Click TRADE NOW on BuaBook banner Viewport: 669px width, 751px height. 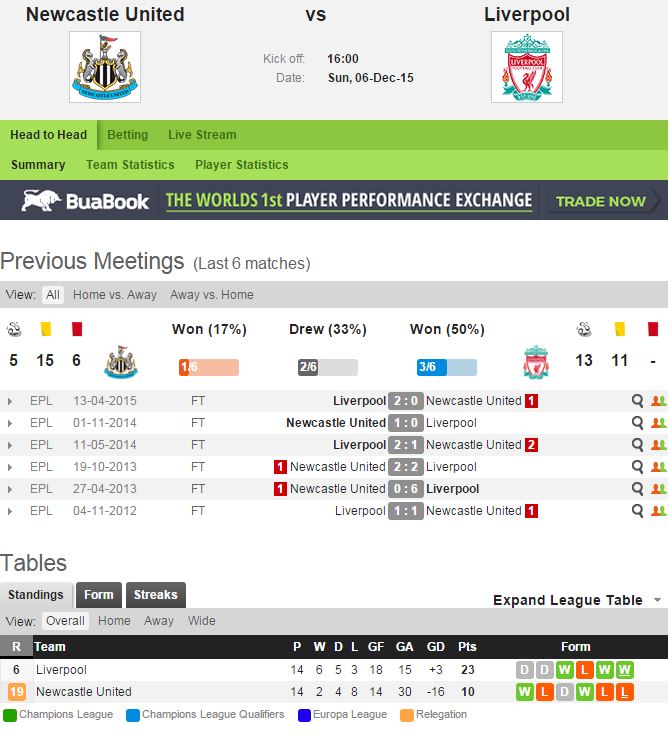click(601, 201)
